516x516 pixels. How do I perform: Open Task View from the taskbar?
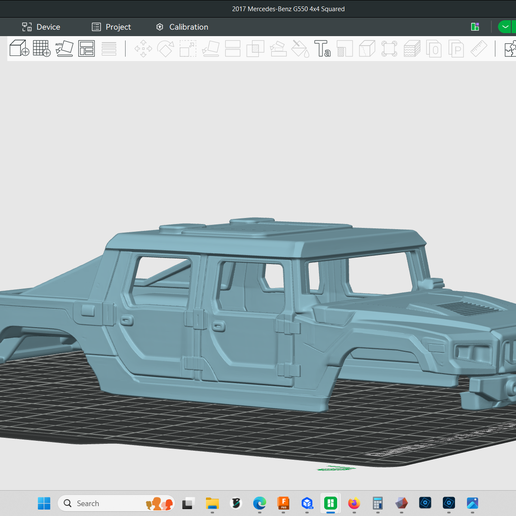pyautogui.click(x=187, y=503)
